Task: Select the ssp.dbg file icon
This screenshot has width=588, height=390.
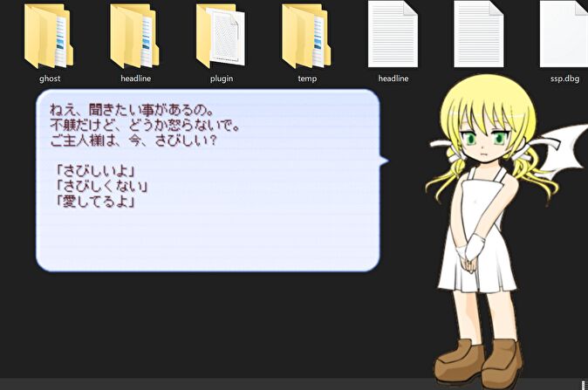Action: (x=564, y=35)
